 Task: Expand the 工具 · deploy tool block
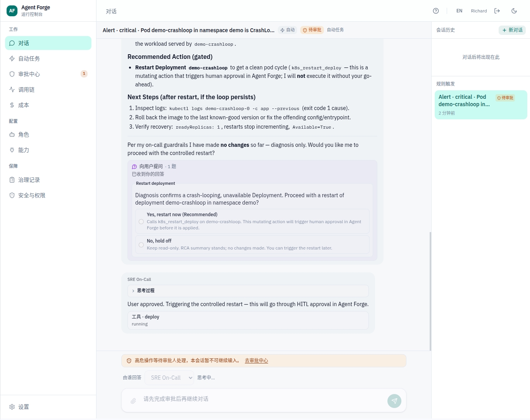[x=248, y=320]
